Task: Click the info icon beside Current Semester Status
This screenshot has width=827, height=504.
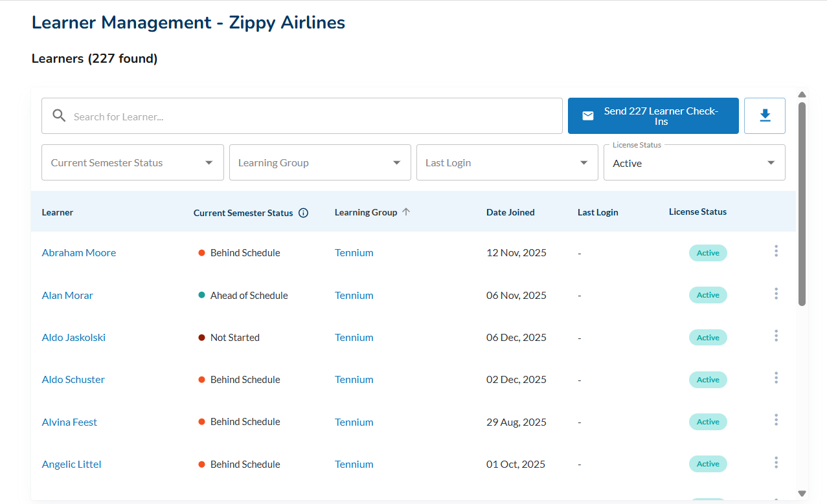Action: [303, 213]
